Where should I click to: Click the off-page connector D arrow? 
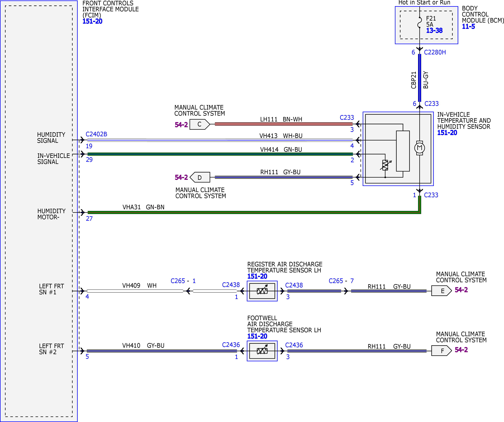pos(200,177)
